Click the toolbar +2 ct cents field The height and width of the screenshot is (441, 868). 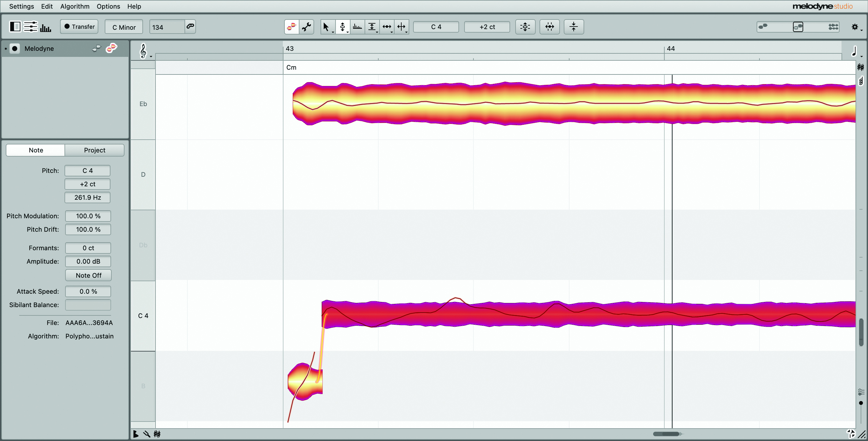487,27
